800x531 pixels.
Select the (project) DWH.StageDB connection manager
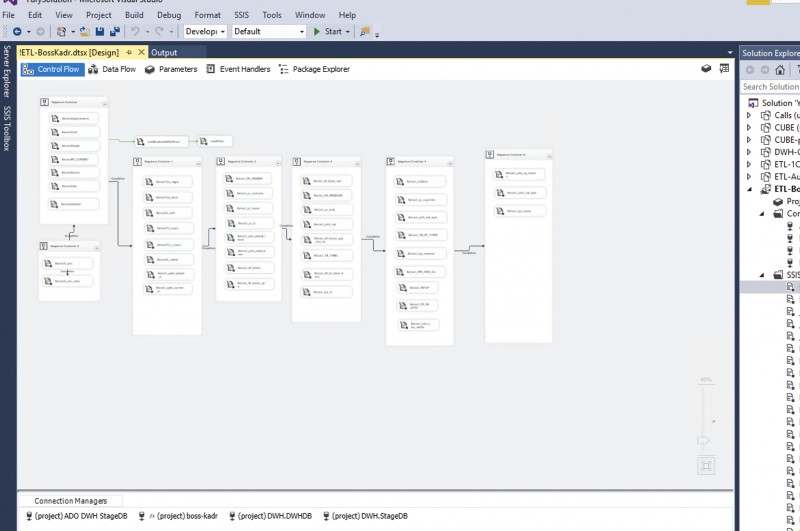[x=365, y=516]
